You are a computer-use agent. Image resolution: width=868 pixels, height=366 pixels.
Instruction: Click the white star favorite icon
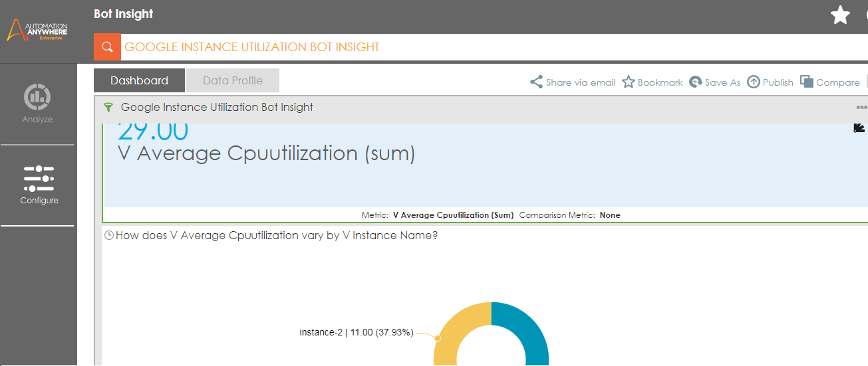click(x=841, y=15)
